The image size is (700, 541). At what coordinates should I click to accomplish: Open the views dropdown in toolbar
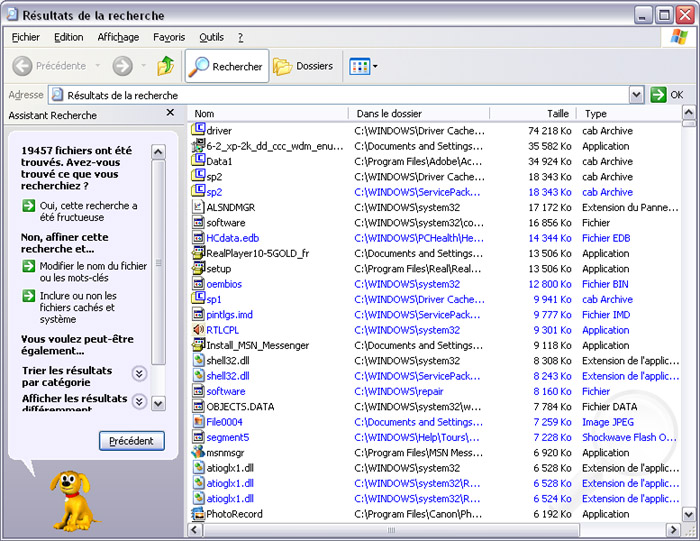363,66
